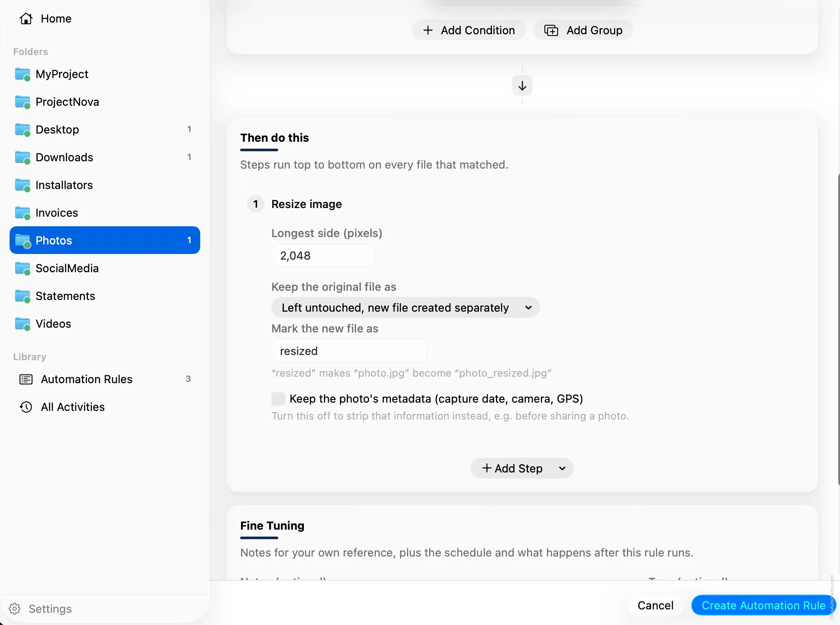Click the MyProject folder icon

(x=23, y=74)
